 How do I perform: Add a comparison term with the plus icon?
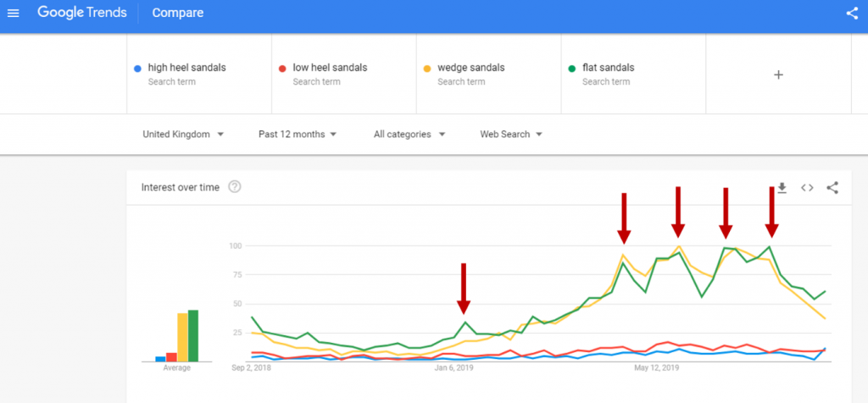[778, 75]
